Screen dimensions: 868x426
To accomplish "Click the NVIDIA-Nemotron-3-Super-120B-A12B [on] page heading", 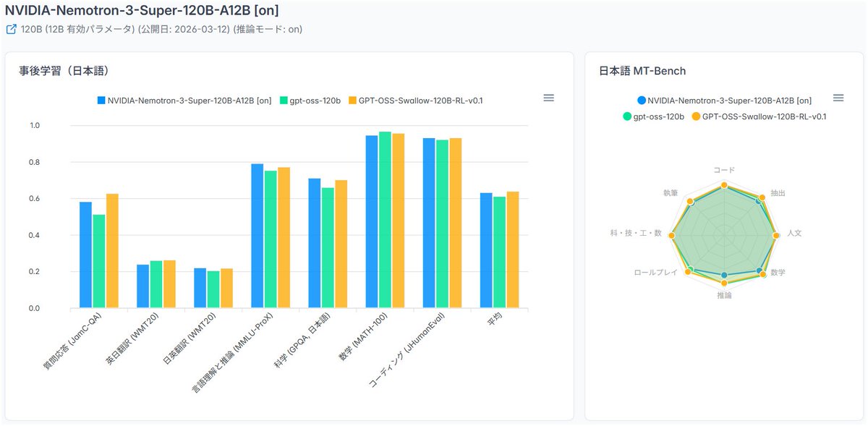I will click(x=142, y=10).
